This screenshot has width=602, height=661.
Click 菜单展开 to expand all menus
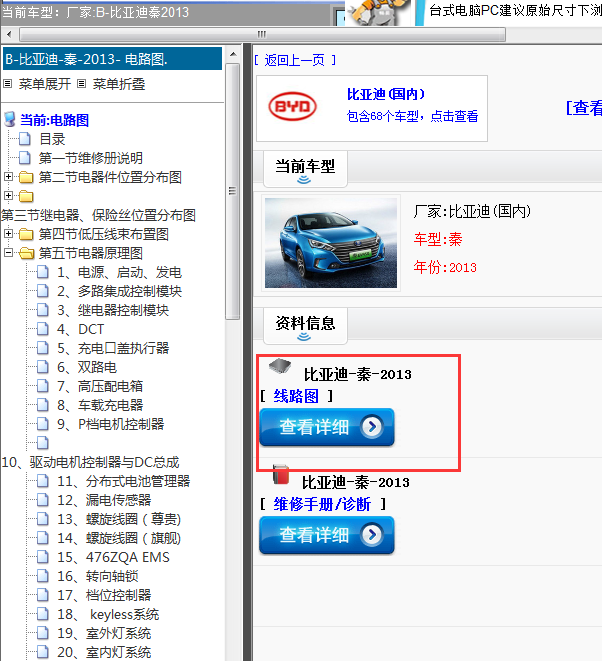point(44,84)
